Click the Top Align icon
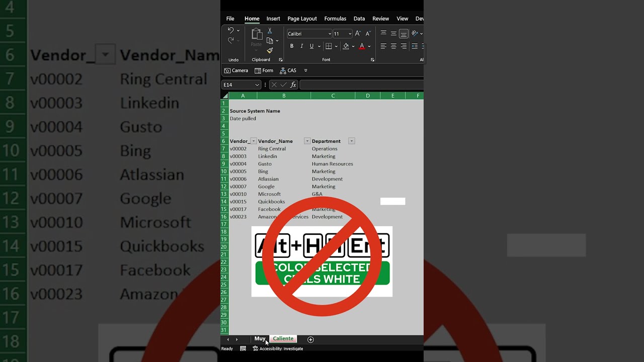644x362 pixels. [x=383, y=34]
